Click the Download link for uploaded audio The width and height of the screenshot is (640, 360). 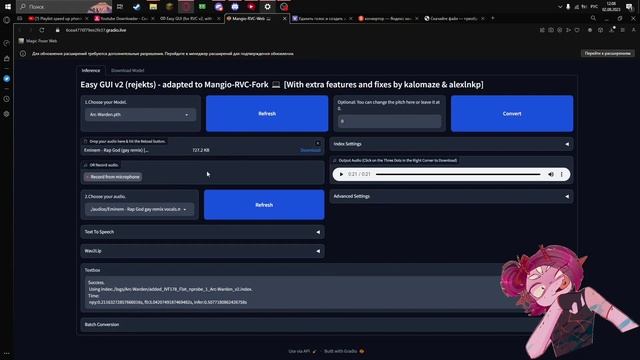[310, 150]
